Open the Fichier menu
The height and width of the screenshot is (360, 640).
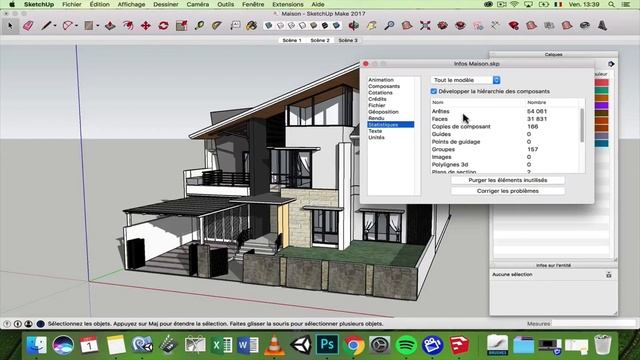[x=71, y=4]
